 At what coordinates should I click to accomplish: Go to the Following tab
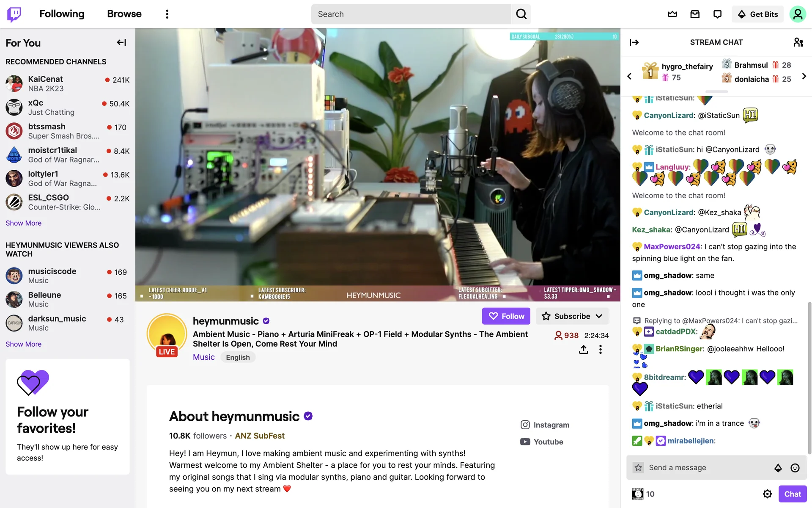pyautogui.click(x=62, y=14)
